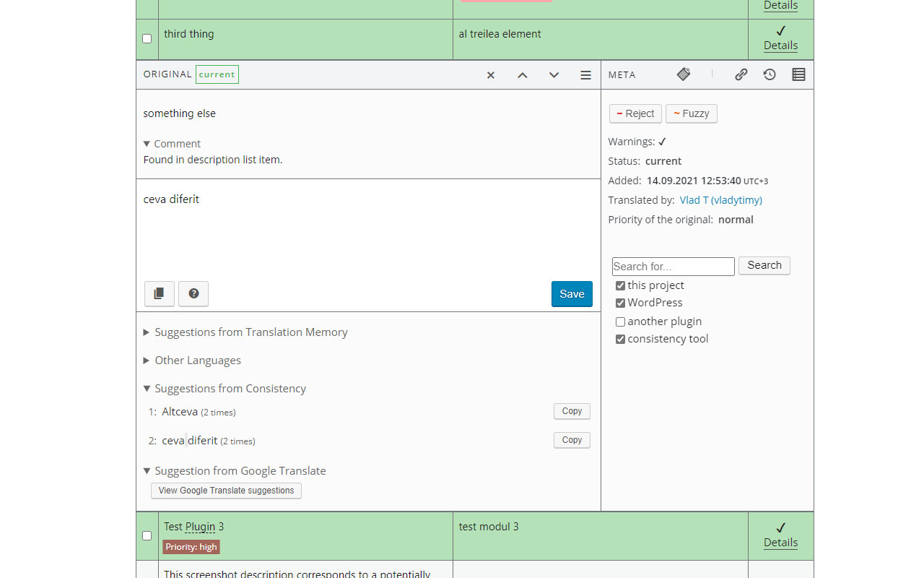Open translation history clock icon
The image size is (924, 578).
click(x=770, y=74)
